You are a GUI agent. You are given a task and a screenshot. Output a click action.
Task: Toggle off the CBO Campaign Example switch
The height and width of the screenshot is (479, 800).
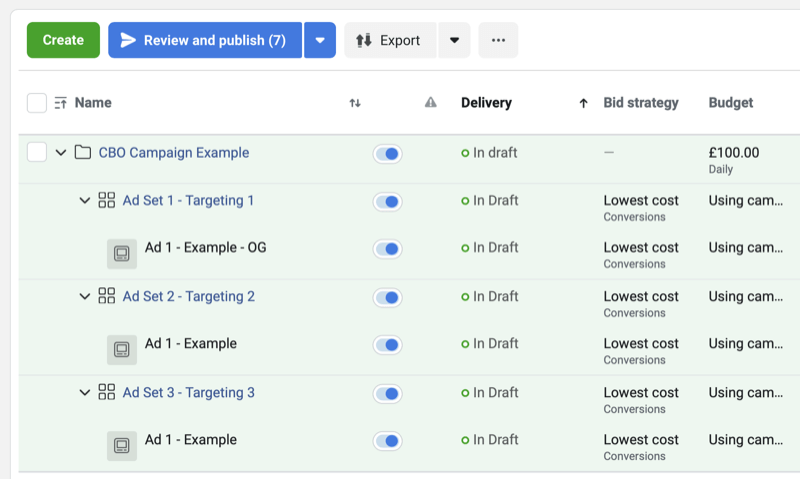(387, 154)
